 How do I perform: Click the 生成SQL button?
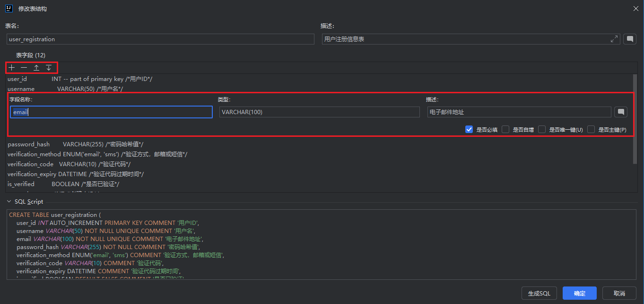[539, 293]
